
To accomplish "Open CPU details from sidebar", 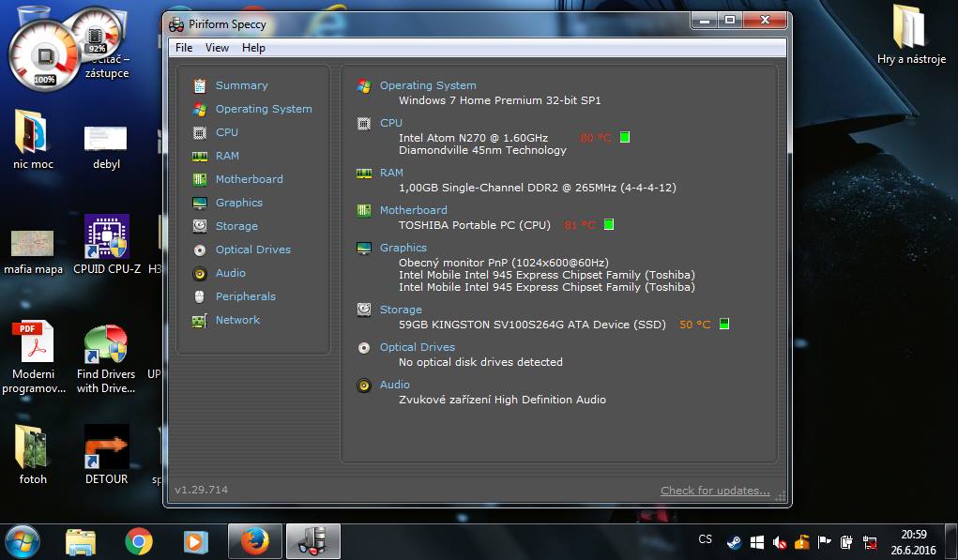I will (227, 132).
